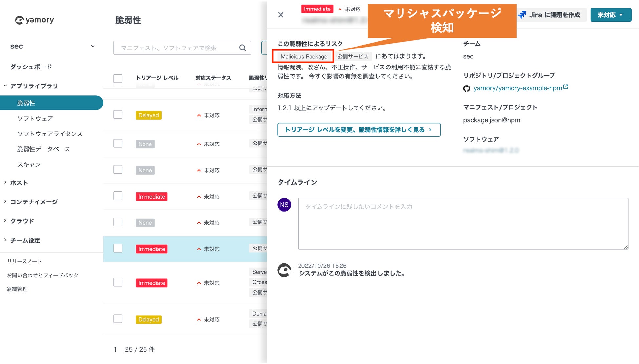The image size is (639, 364).
Task: Check the checkbox on the highlighted Immediate row
Action: click(118, 248)
